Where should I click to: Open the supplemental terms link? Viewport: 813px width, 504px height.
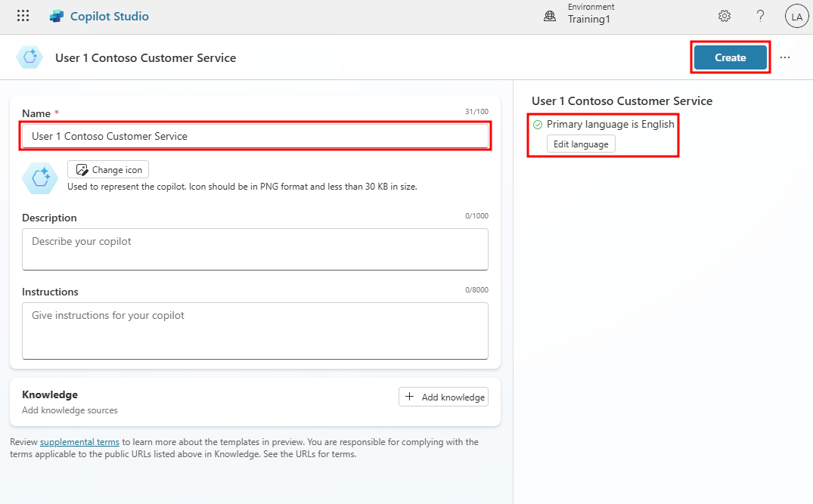[x=80, y=442]
